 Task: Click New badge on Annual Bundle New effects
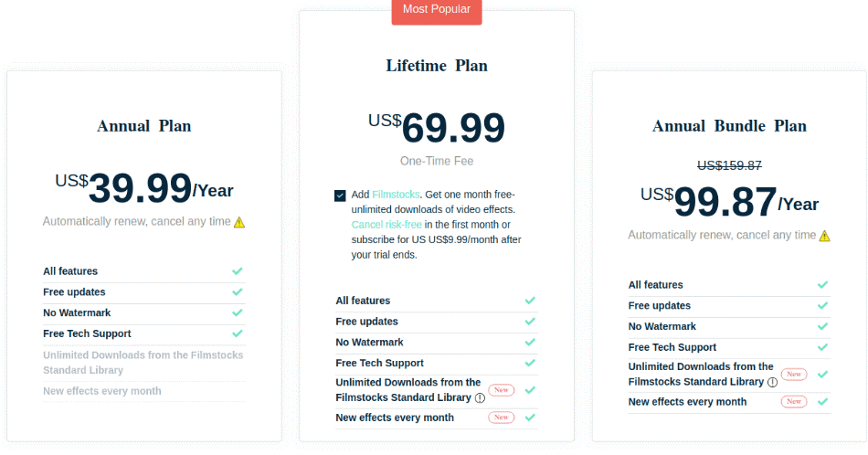coord(794,401)
